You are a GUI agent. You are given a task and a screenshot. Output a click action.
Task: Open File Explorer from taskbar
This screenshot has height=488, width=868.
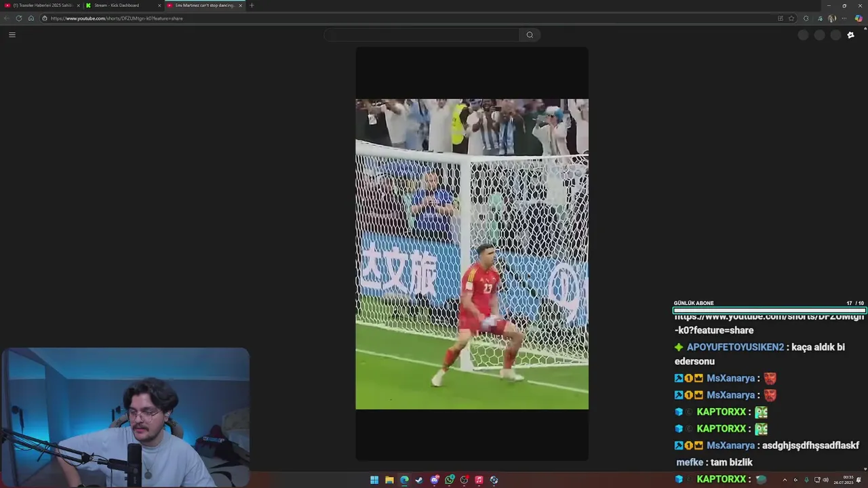[389, 480]
